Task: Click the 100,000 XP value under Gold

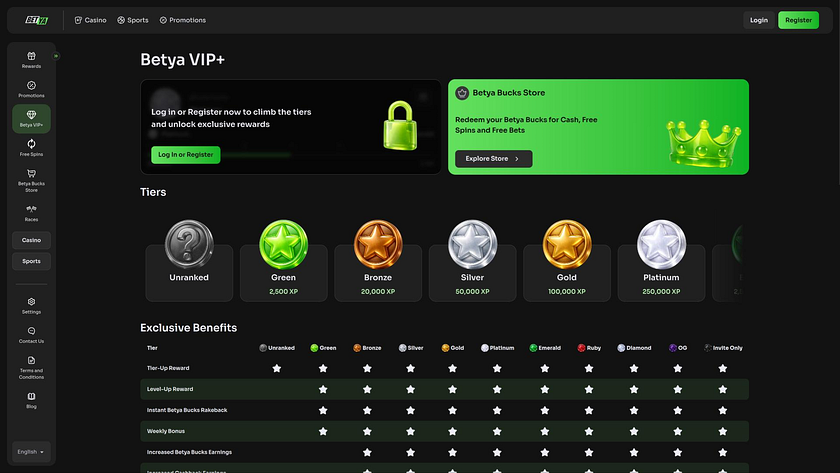Action: 567,292
